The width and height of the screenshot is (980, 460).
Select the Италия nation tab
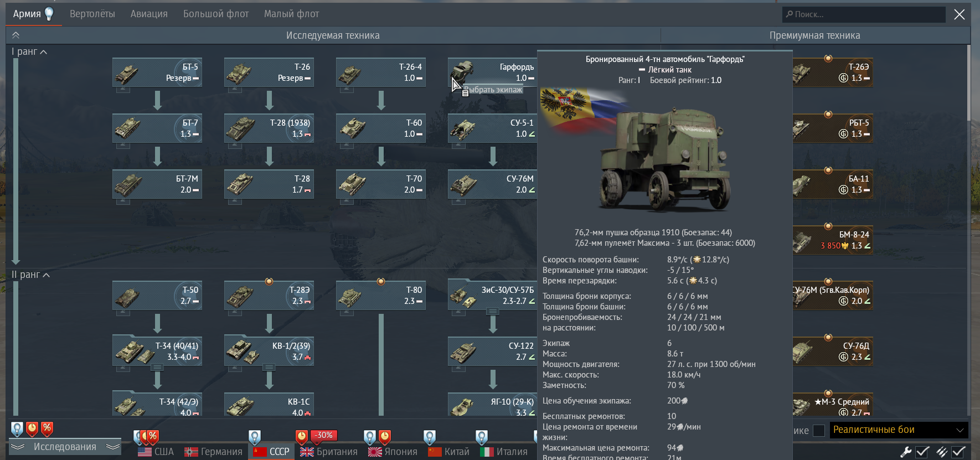504,452
